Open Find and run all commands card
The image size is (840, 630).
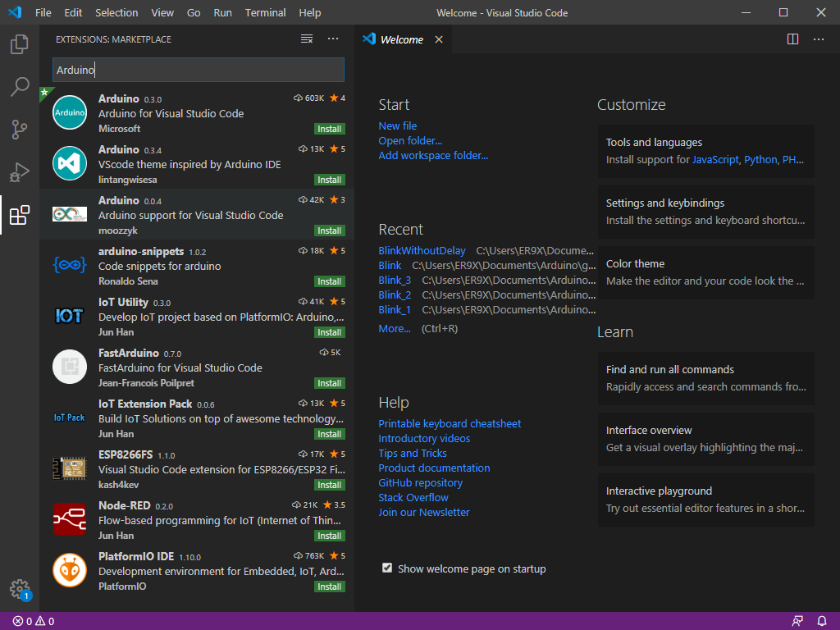pos(706,378)
